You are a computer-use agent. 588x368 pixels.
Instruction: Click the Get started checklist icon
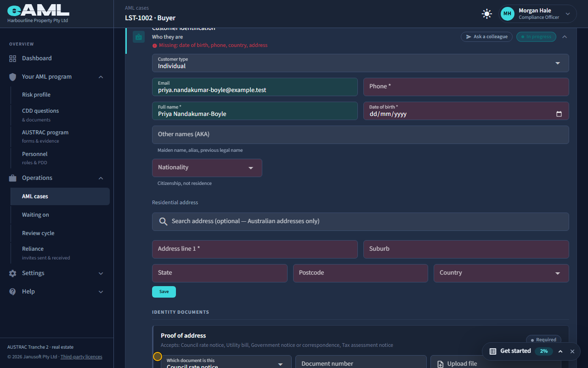pyautogui.click(x=493, y=351)
